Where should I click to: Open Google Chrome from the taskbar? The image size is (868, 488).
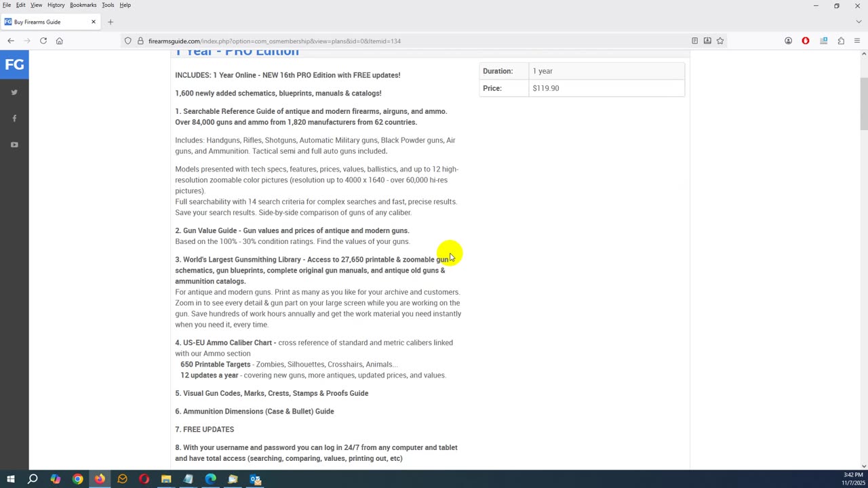coord(77,479)
